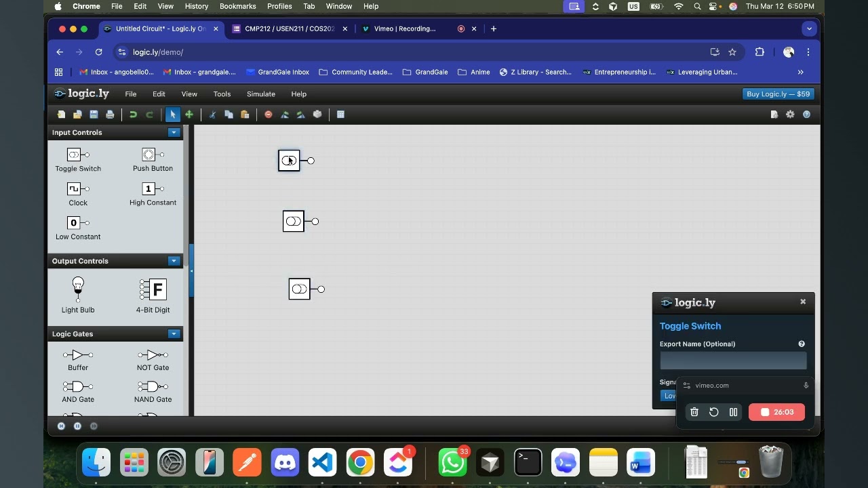Open the logic.ly File menu
Screen dimensions: 868x488
[130, 94]
